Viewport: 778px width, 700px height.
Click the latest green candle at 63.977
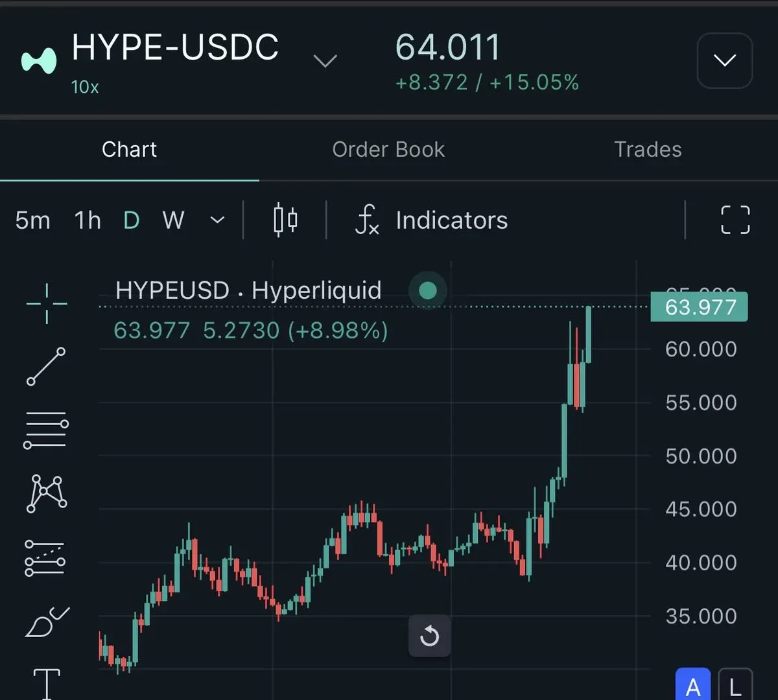coord(589,334)
